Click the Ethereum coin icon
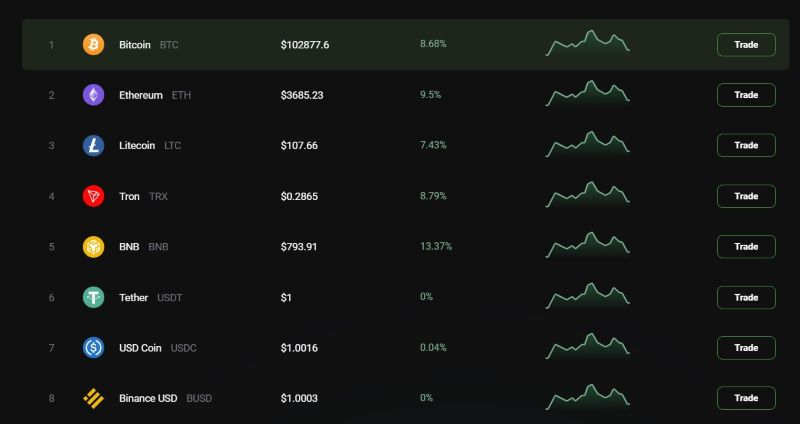Screen dimensions: 800x424 (x=93, y=95)
